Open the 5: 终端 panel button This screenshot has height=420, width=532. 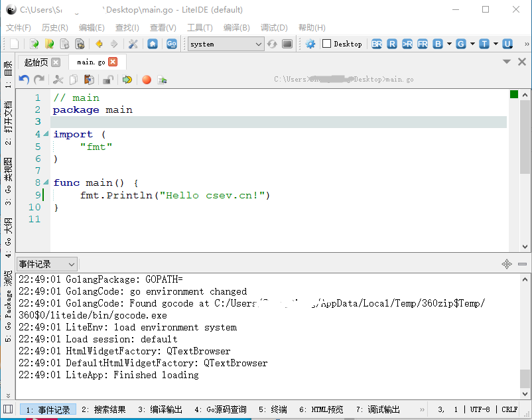click(x=273, y=409)
